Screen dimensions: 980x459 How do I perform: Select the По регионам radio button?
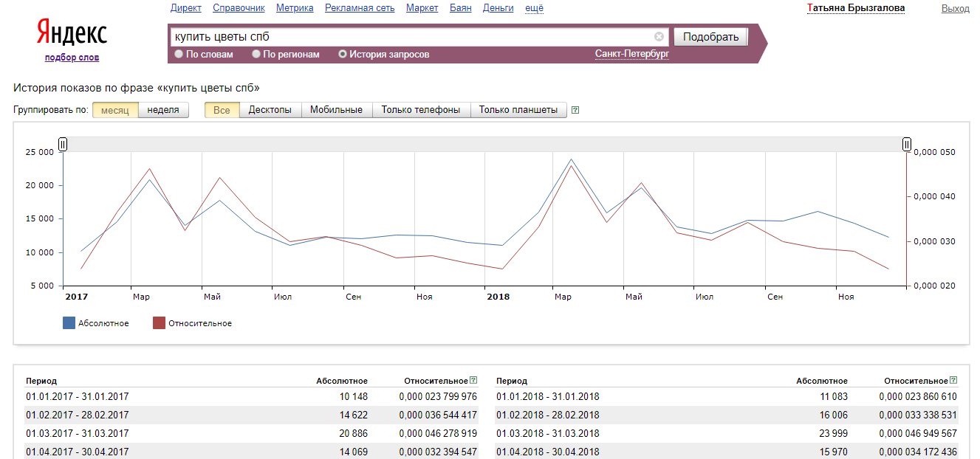[256, 54]
